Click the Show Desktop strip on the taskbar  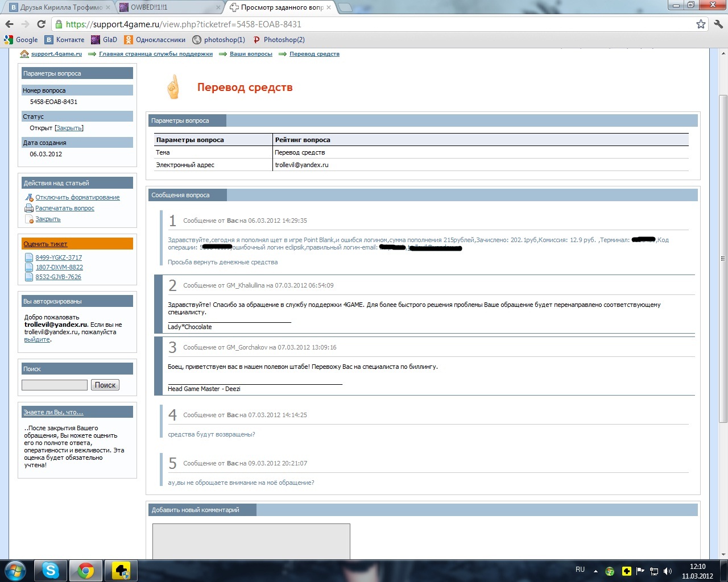pos(723,571)
